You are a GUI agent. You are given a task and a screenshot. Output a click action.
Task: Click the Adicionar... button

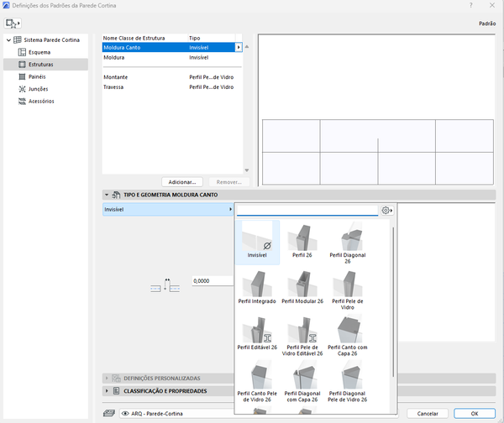click(182, 182)
